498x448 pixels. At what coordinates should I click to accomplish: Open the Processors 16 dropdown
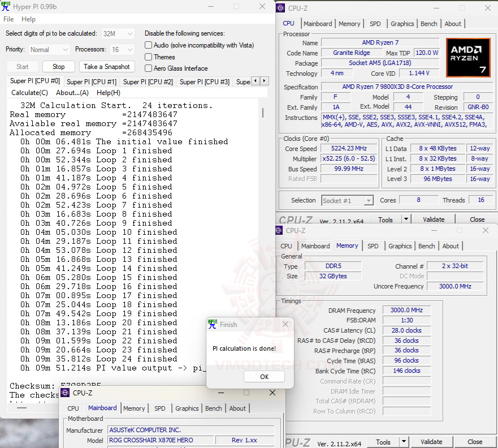click(x=122, y=50)
